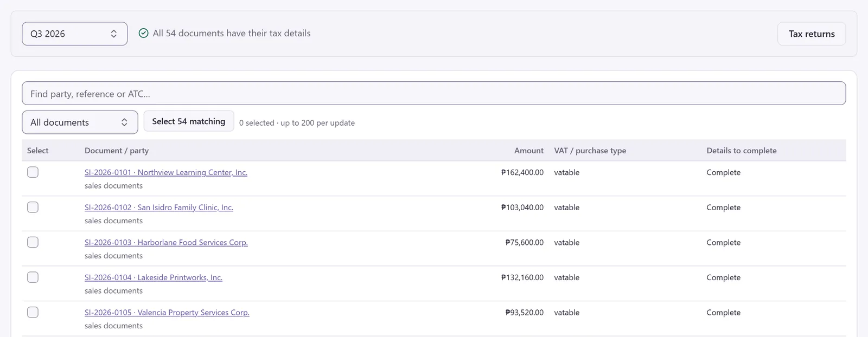The image size is (868, 337).
Task: Click Complete status for SI-2026-0105 row
Action: [x=724, y=313]
